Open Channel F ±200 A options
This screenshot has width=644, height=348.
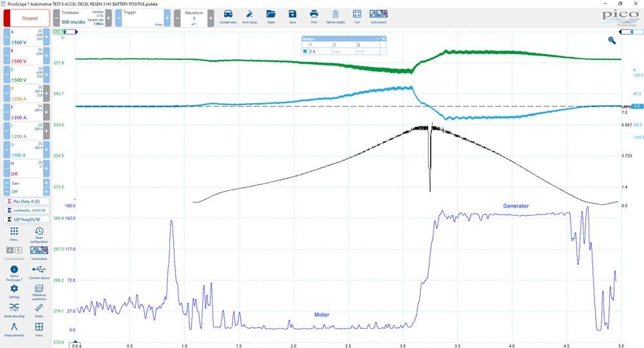[x=26, y=131]
